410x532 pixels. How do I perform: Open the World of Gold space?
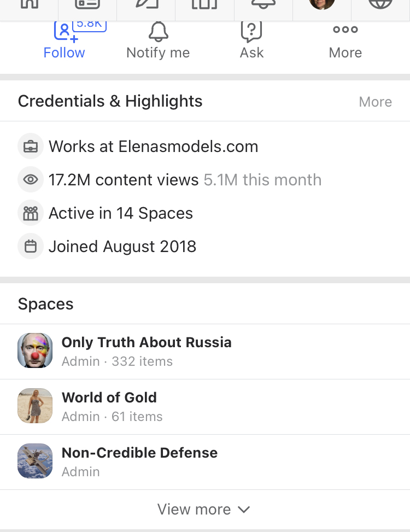[x=109, y=397]
